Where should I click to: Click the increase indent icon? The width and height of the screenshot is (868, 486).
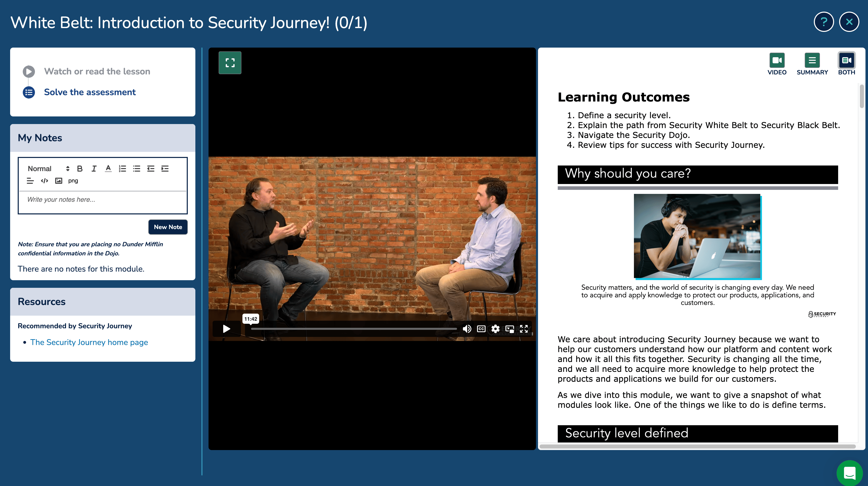click(165, 169)
